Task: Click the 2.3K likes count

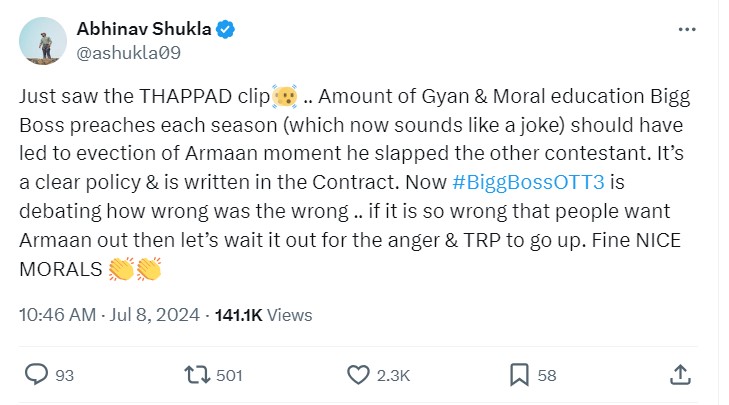Action: click(x=392, y=376)
